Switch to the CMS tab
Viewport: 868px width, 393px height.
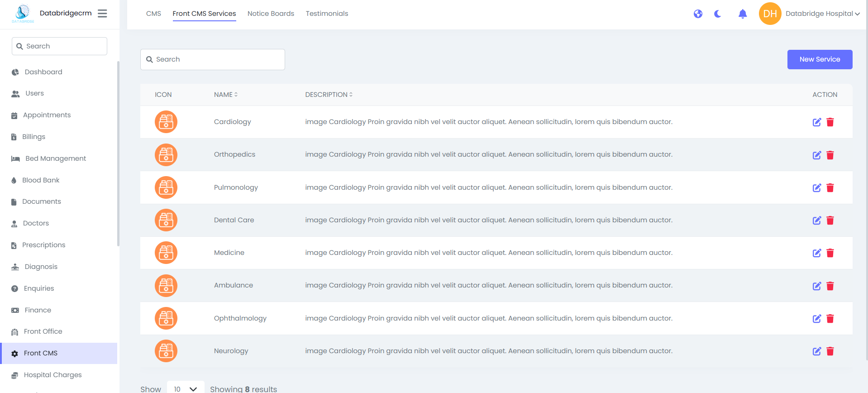153,14
